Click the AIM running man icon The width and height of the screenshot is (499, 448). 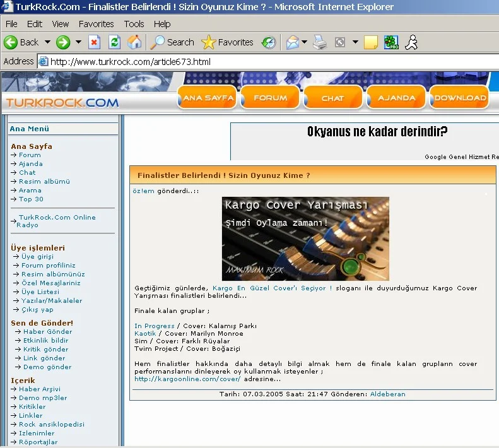point(411,42)
